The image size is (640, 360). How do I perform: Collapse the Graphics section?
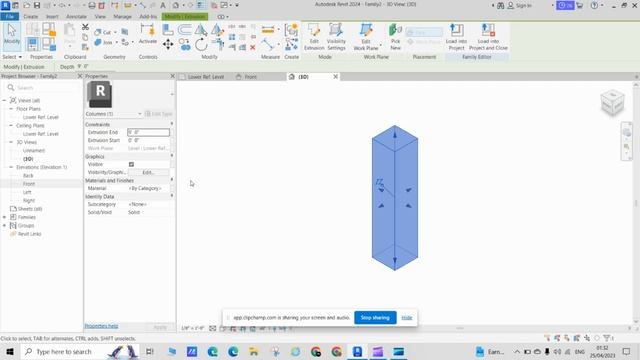(x=171, y=156)
